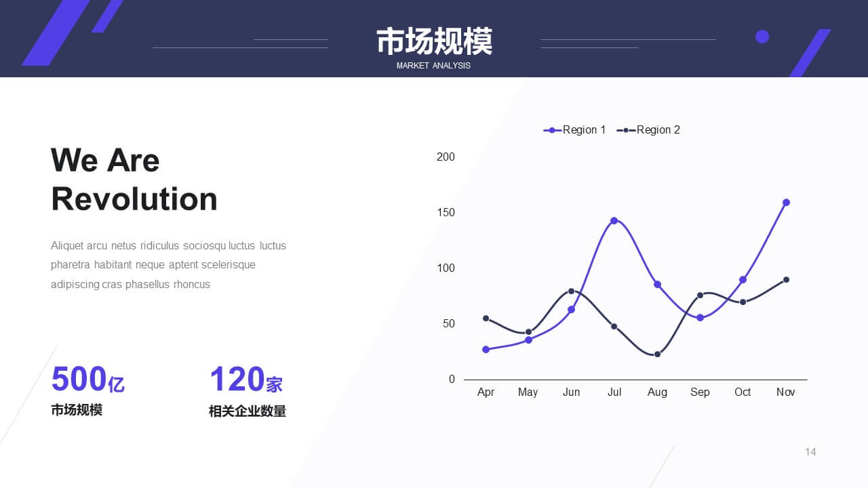The height and width of the screenshot is (488, 868).
Task: Click the 500亿 statistic
Action: [x=87, y=380]
